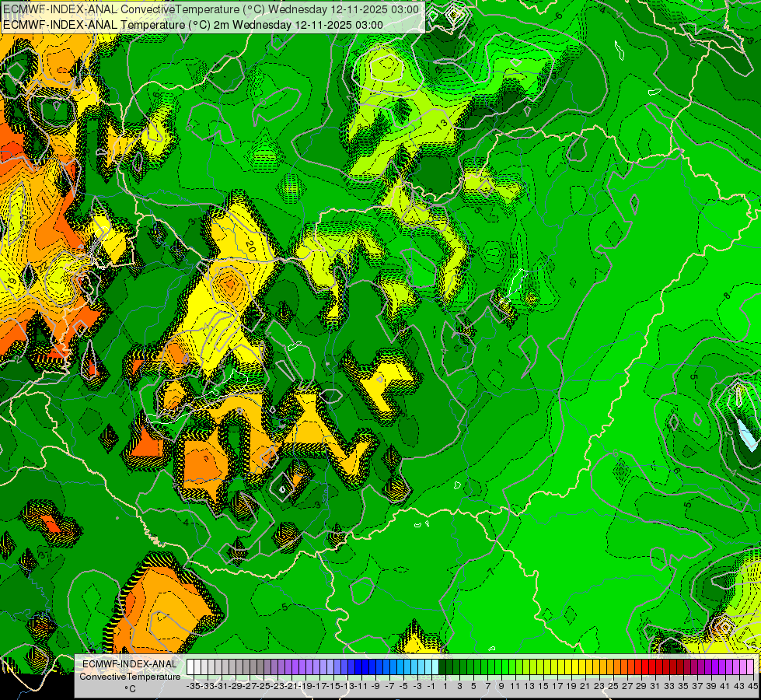
Task: Click the legend value -19
Action: click(x=305, y=686)
